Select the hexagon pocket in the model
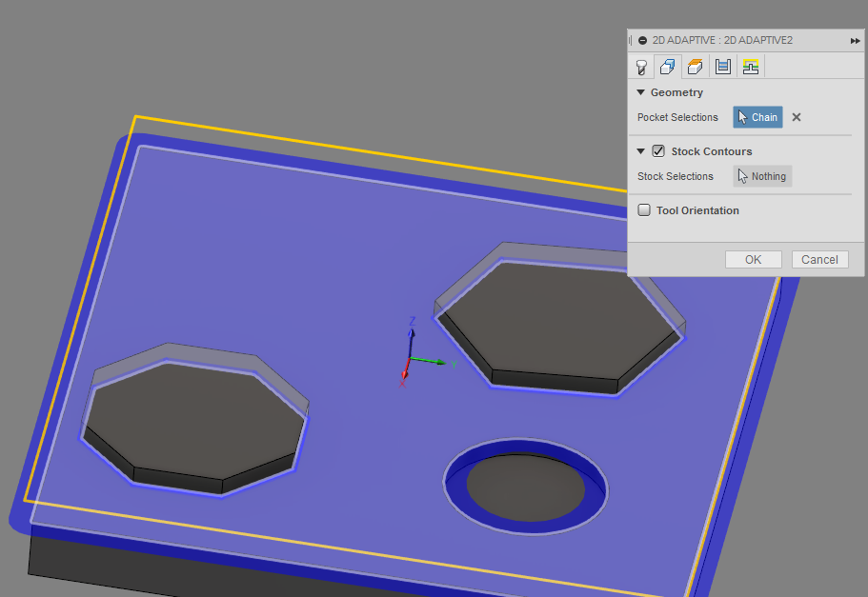Image resolution: width=868 pixels, height=597 pixels. 559,321
